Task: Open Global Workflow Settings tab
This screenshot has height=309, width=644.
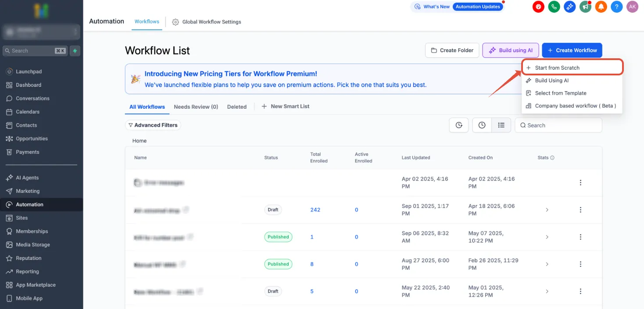Action: (207, 22)
